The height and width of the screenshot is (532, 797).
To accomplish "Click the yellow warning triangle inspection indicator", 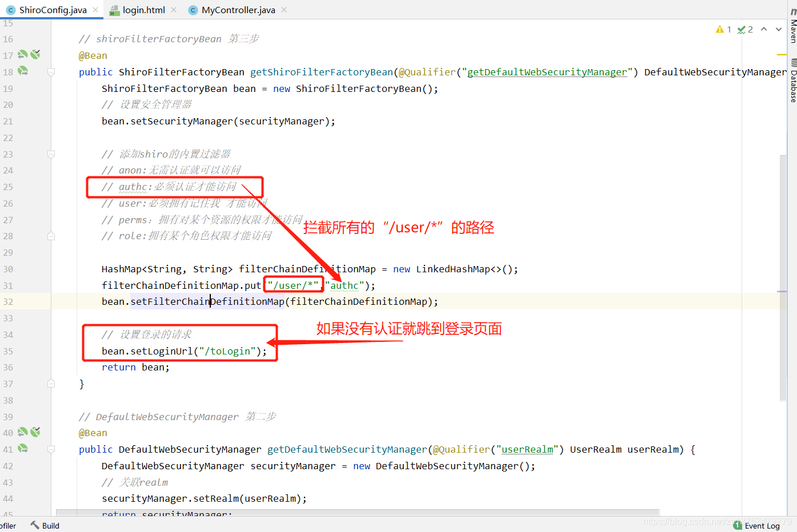I will coord(720,29).
